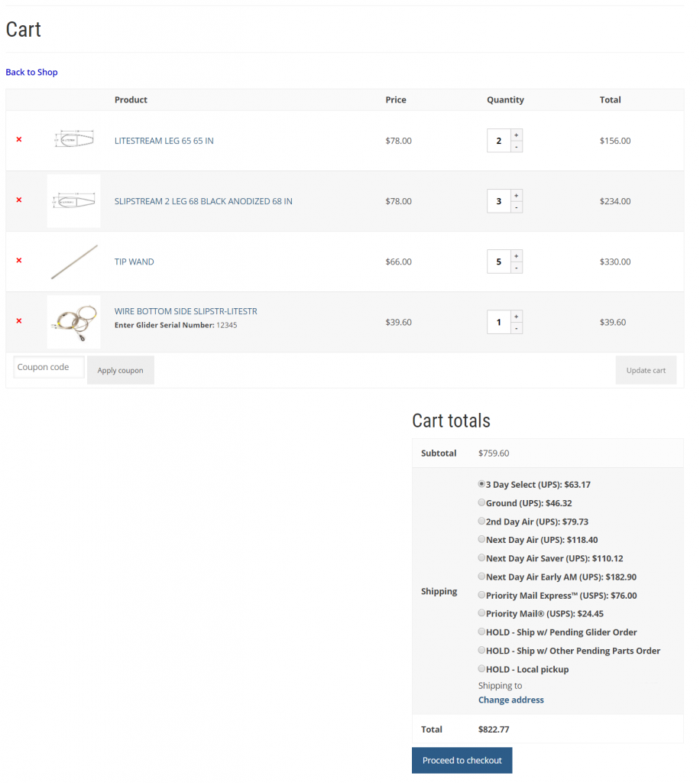Image resolution: width=700 pixels, height=783 pixels.
Task: Open Change address link
Action: pos(510,700)
